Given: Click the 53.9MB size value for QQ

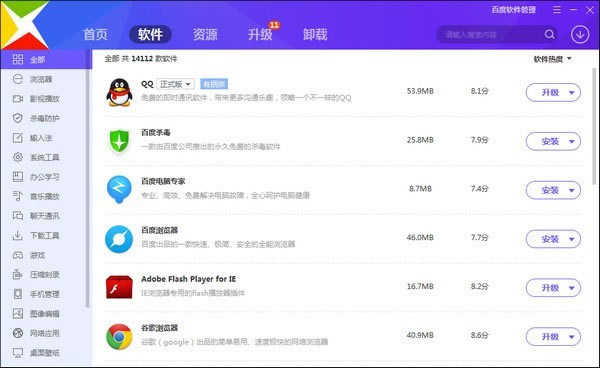Looking at the screenshot, I should [420, 91].
